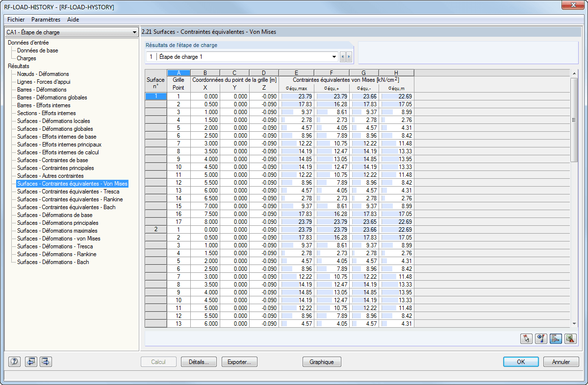
Task: Select Surface n° 2 row header cell
Action: [156, 230]
